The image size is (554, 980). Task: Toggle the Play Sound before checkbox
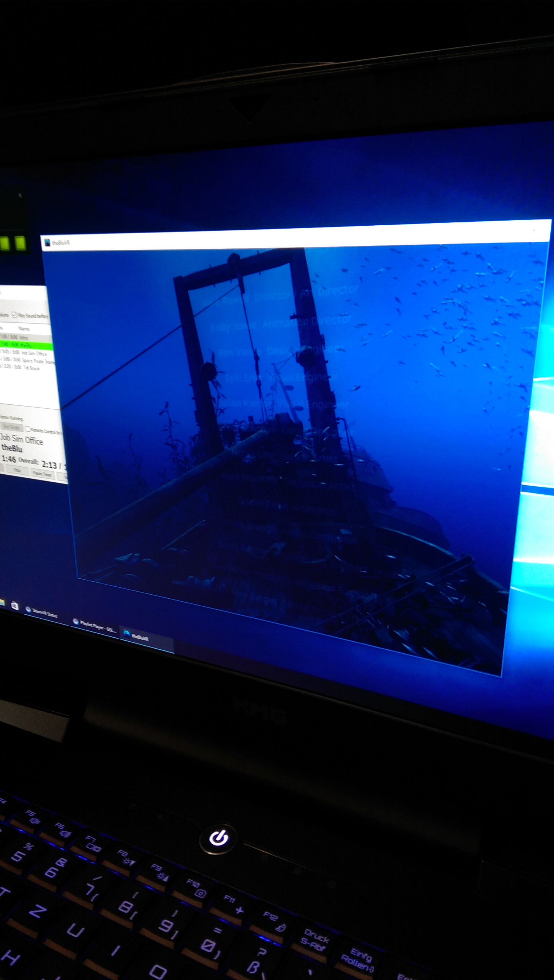(x=14, y=315)
